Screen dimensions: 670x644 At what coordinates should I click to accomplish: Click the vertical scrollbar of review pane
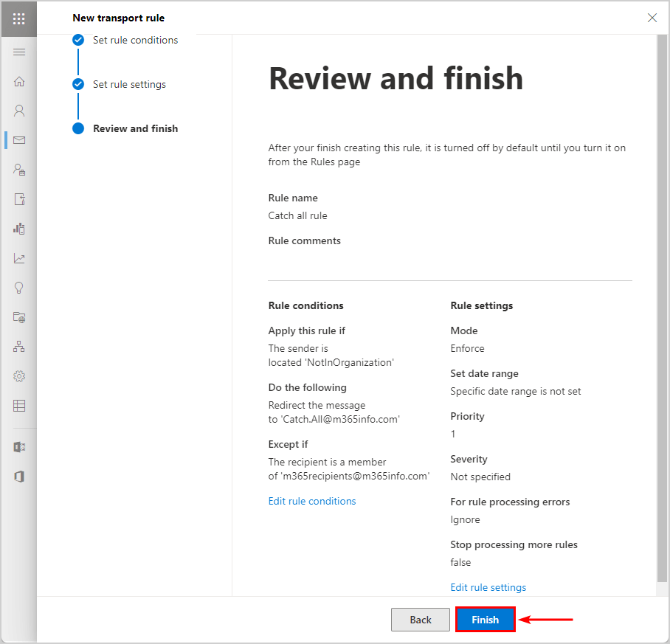tap(662, 308)
